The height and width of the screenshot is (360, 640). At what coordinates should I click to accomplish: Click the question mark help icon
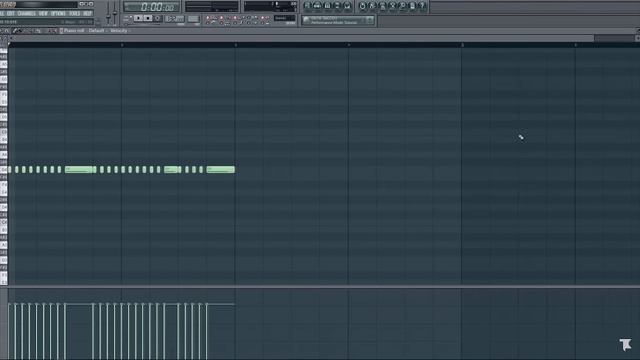pos(422,6)
